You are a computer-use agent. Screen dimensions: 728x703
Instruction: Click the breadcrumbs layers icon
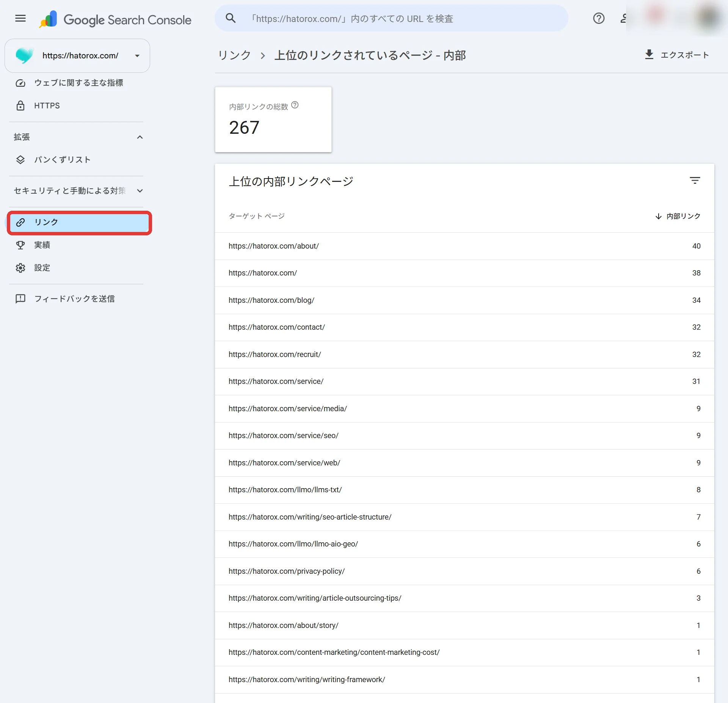pyautogui.click(x=20, y=160)
